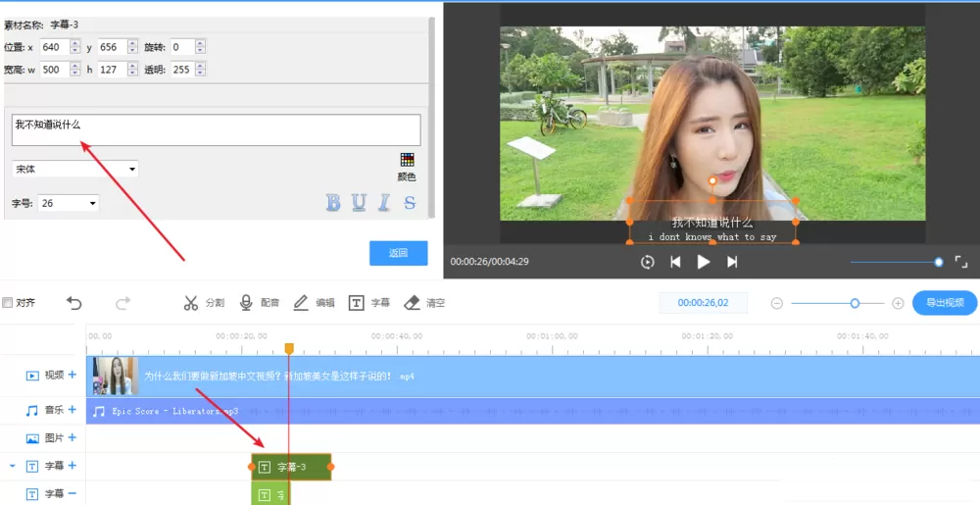Increase the width w stepper
Viewport: 980px width, 505px height.
click(75, 66)
